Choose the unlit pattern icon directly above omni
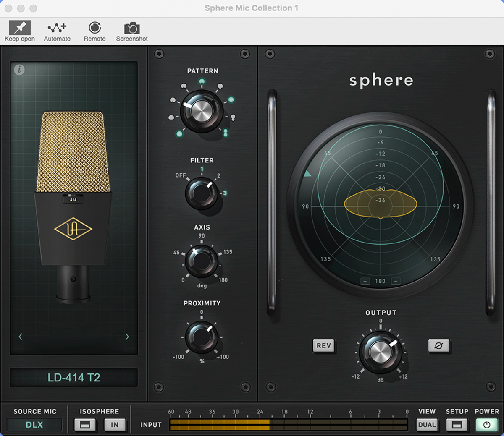 pos(171,117)
